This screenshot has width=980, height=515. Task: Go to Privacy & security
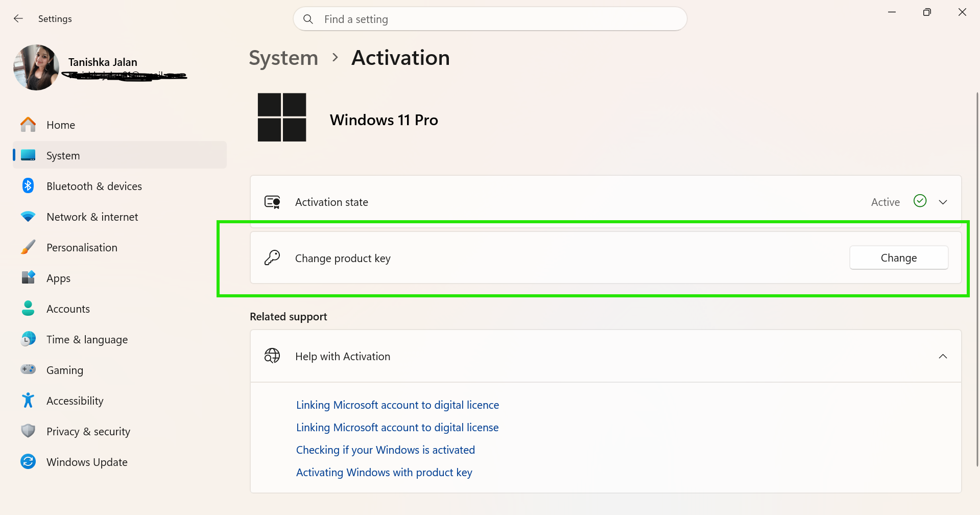119,431
